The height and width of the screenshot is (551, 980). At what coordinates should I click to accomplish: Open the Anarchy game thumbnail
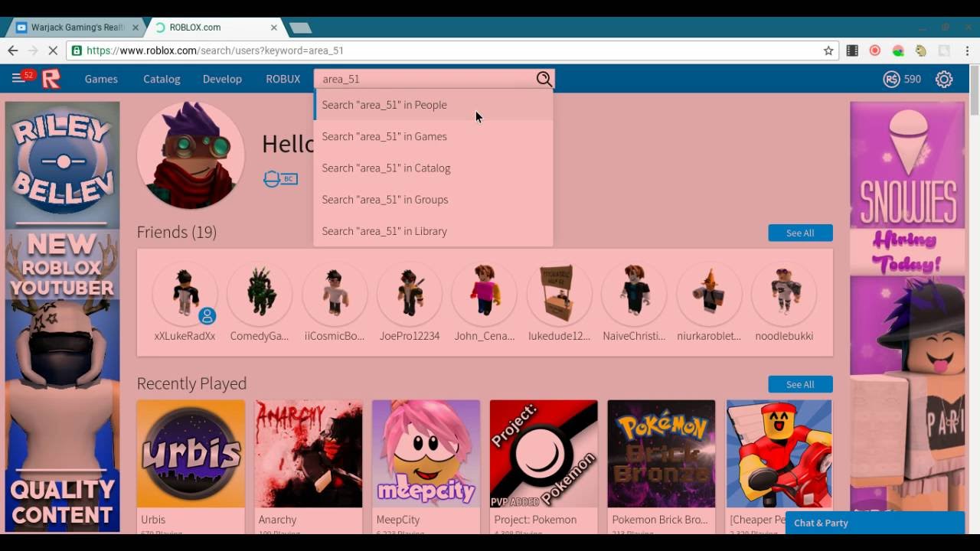(x=309, y=454)
